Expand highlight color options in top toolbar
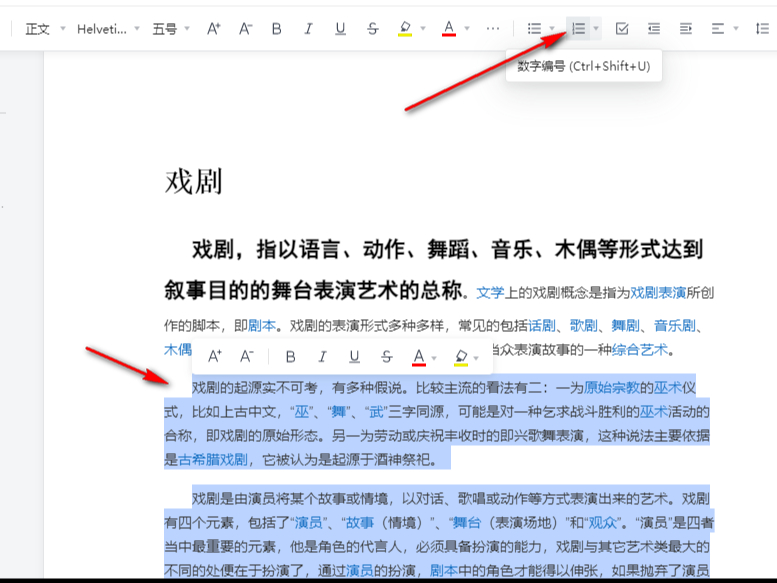This screenshot has width=777, height=583. 423,29
